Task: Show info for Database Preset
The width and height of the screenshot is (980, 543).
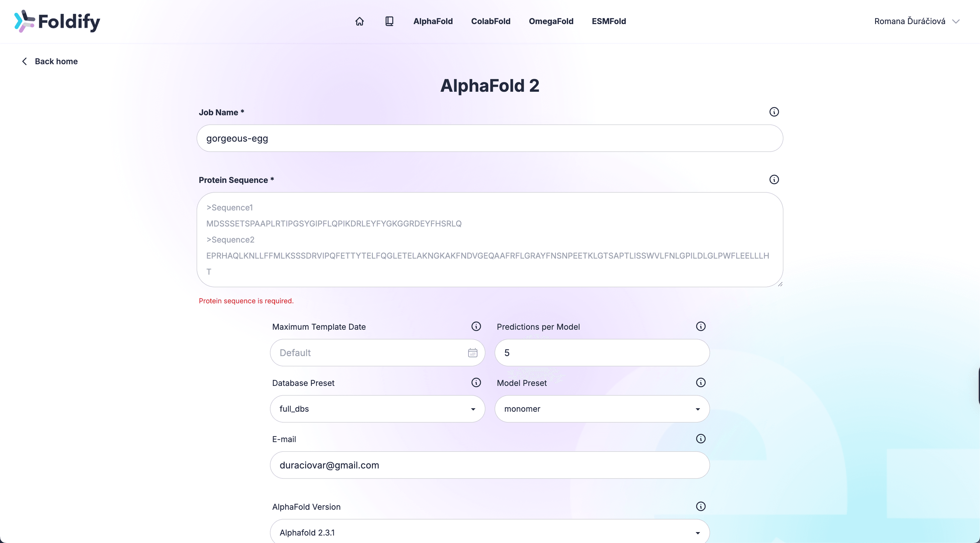Action: pos(476,382)
